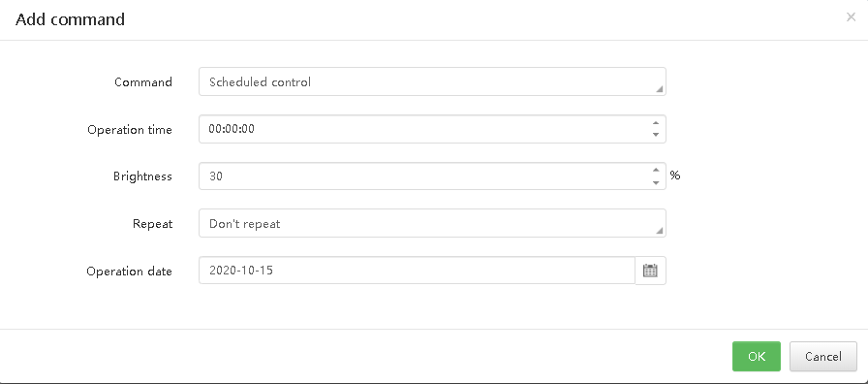868x384 pixels.
Task: Focus the Brightness field containing 30
Action: coord(424,176)
